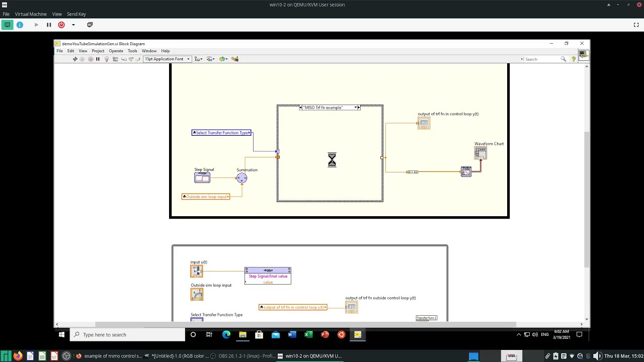Viewport: 644px width, 362px height.
Task: Switch to example of mimo control Firefox task
Action: click(x=109, y=356)
